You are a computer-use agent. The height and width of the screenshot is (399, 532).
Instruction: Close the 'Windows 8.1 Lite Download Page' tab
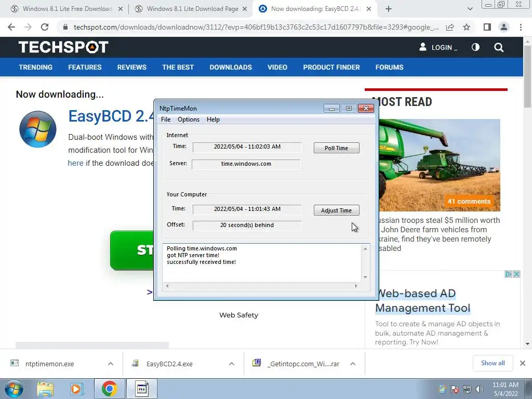click(245, 9)
